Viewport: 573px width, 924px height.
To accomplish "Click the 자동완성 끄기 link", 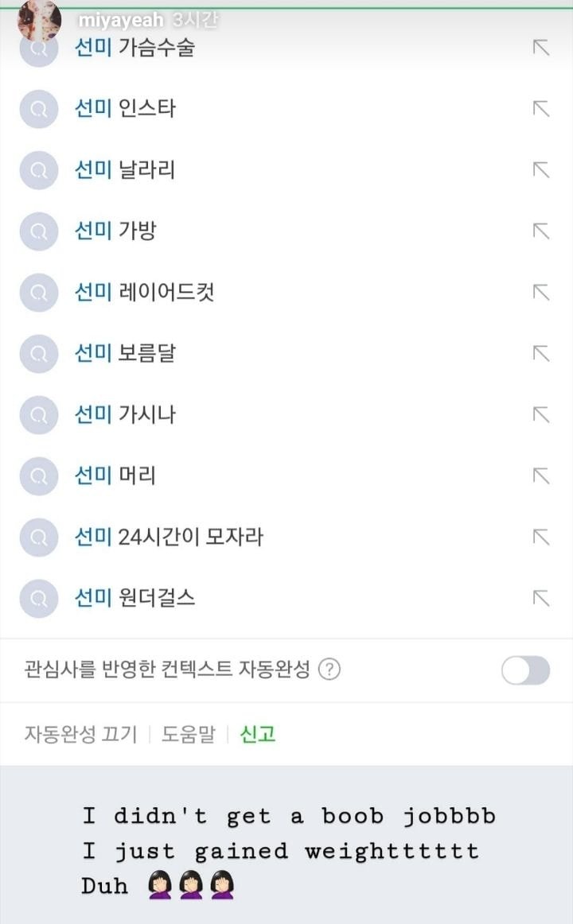I will click(x=80, y=733).
